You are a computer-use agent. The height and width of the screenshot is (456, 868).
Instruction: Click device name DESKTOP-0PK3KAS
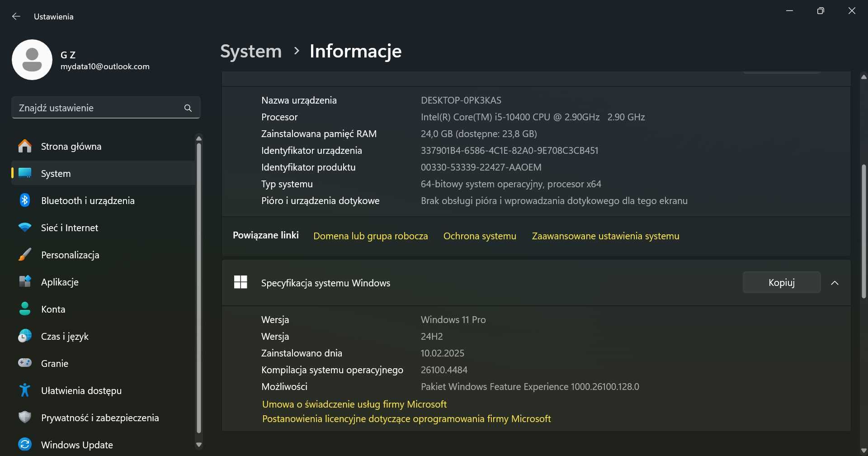(x=461, y=100)
